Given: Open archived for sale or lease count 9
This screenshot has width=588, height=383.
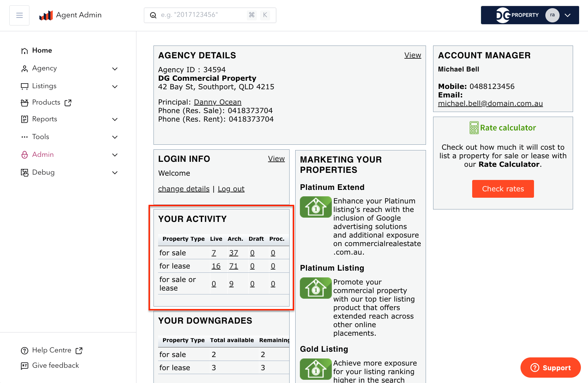Looking at the screenshot, I should pyautogui.click(x=231, y=284).
